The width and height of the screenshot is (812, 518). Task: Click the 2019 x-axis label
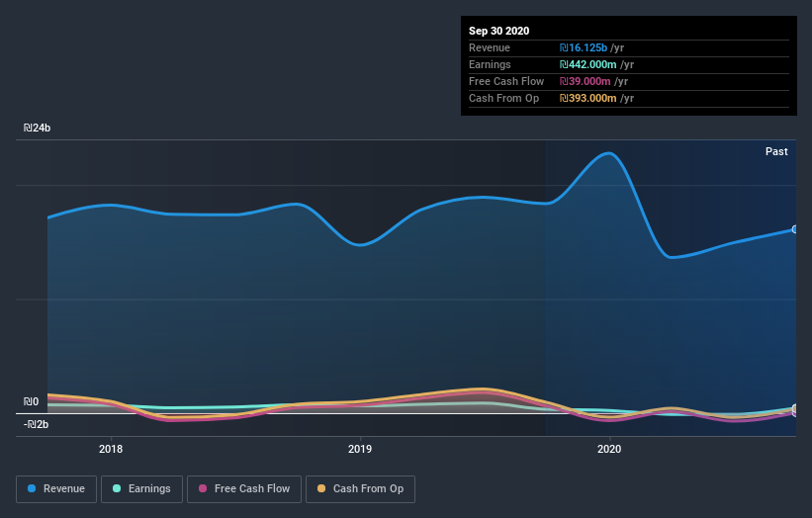pyautogui.click(x=360, y=449)
